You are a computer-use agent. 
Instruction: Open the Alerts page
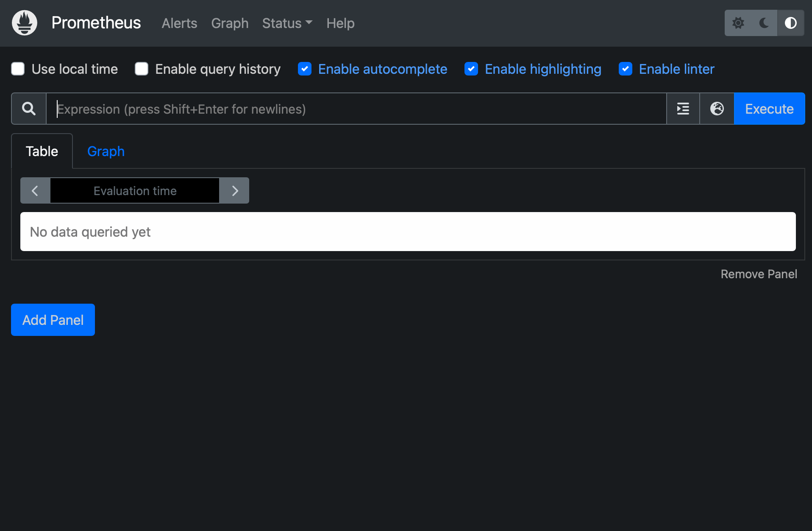[179, 23]
